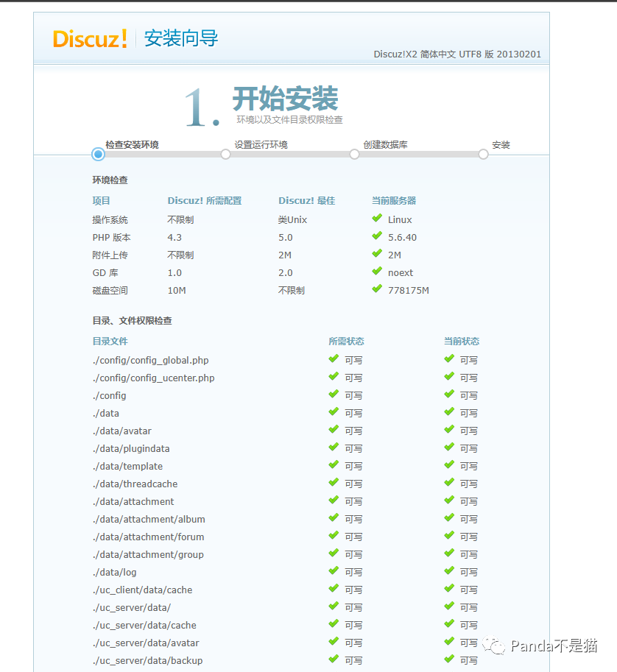Viewport: 617px width, 672px height.
Task: Click the 环境以及文件目录权限检查 subtitle
Action: pyautogui.click(x=289, y=119)
